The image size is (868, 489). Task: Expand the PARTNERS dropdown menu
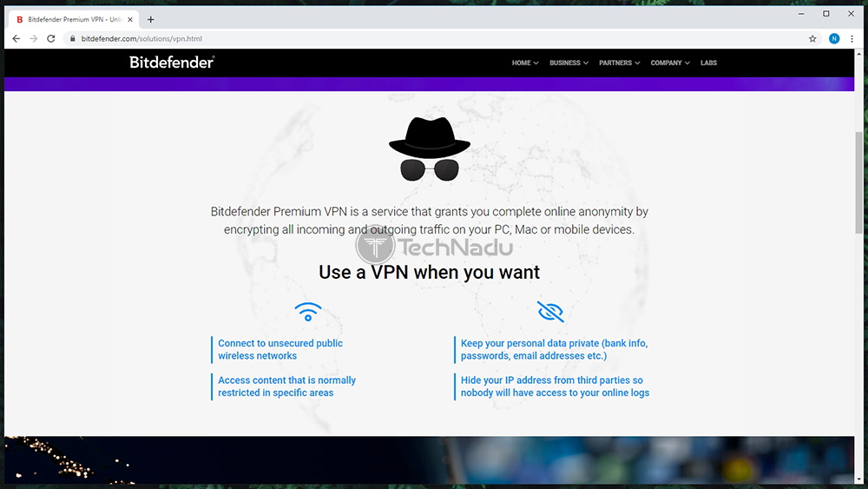click(619, 63)
